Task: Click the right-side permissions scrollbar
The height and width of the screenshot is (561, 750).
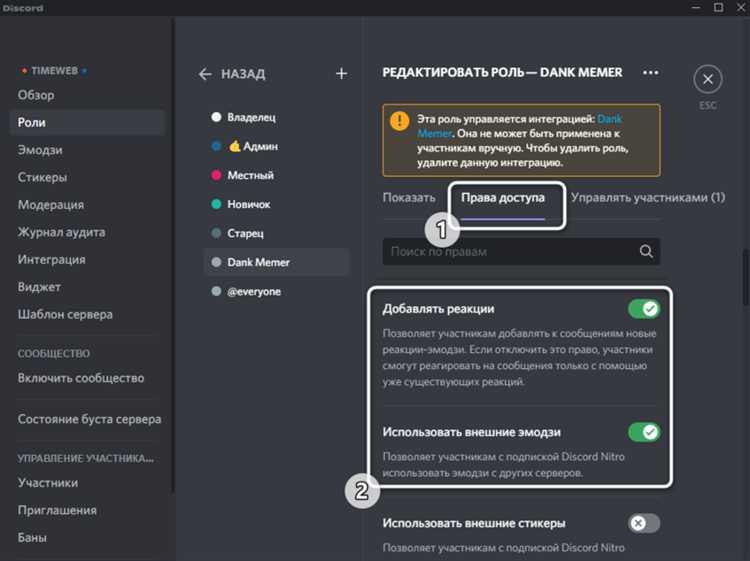Action: point(745,276)
